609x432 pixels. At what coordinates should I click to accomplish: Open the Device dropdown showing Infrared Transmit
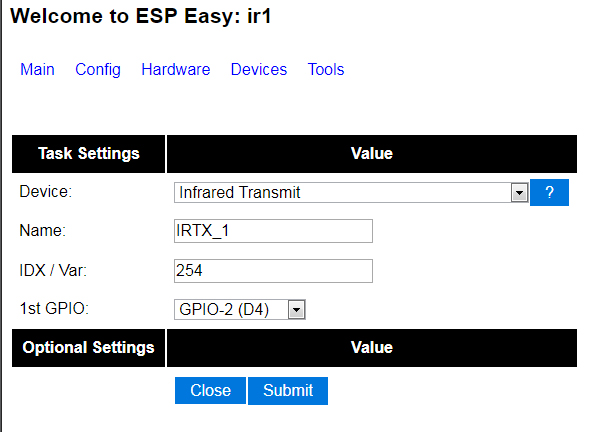pyautogui.click(x=351, y=192)
